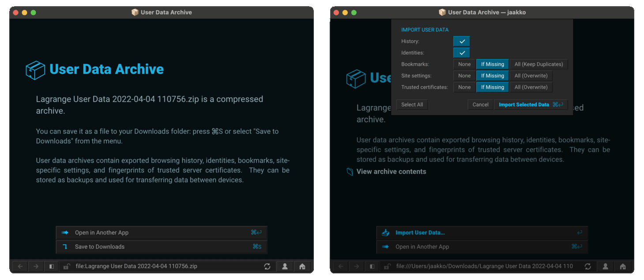Click the Bookmarks: label in the import dialog
Viewport: 644px width, 280px height.
tap(415, 64)
